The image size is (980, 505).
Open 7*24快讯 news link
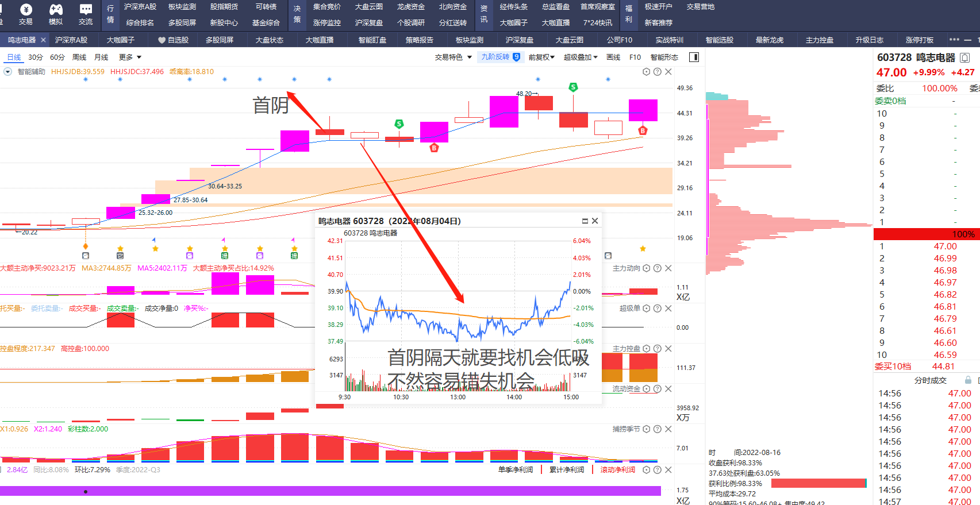597,23
